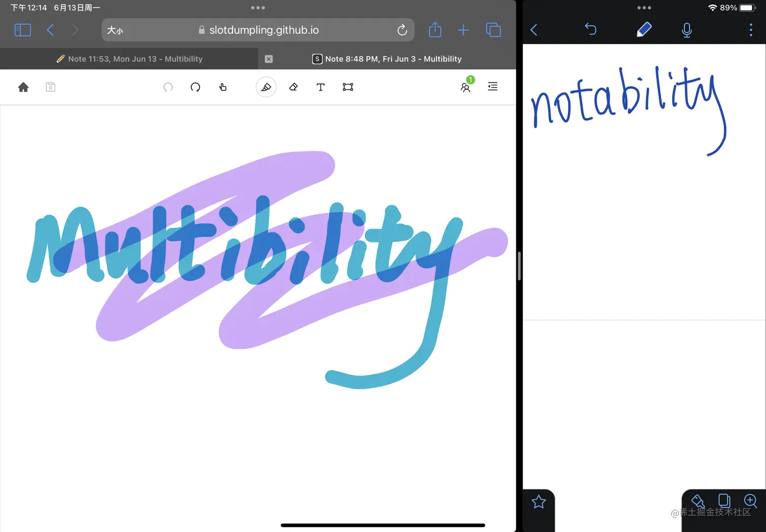This screenshot has height=532, width=766.
Task: Open the Multibility side menu icon
Action: coord(492,87)
